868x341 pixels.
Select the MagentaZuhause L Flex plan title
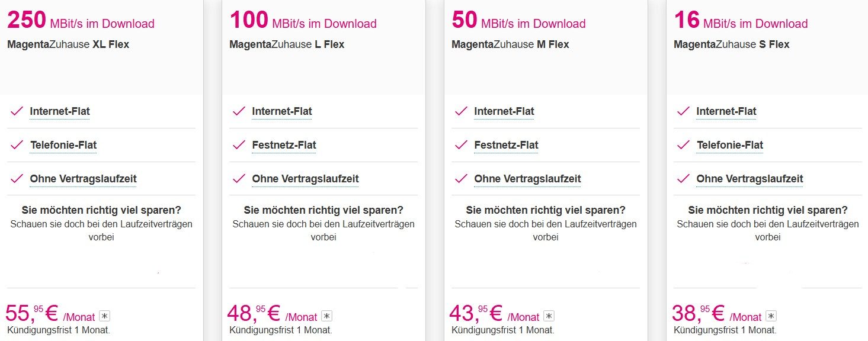(x=287, y=44)
